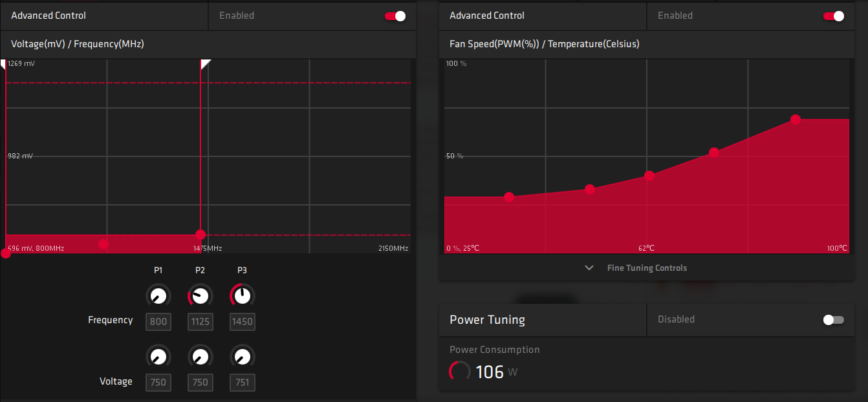
Task: Disable Advanced Control for voltage tuning
Action: point(395,16)
